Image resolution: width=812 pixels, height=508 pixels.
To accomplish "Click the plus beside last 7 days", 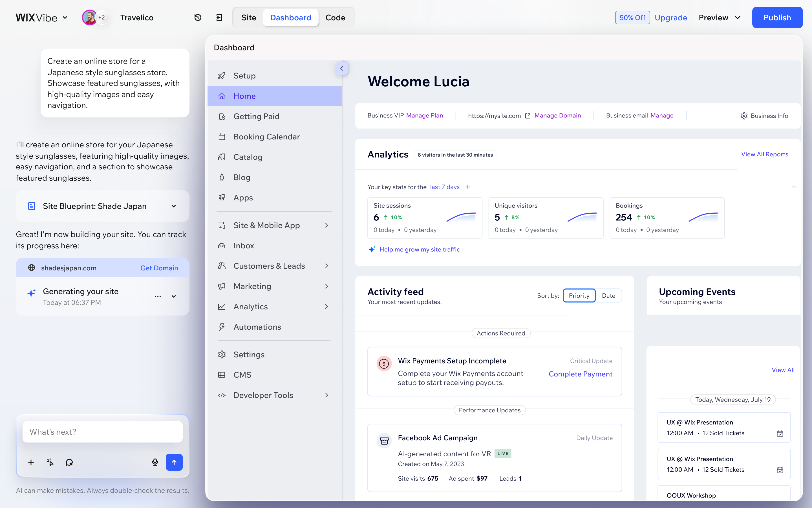I will click(468, 187).
